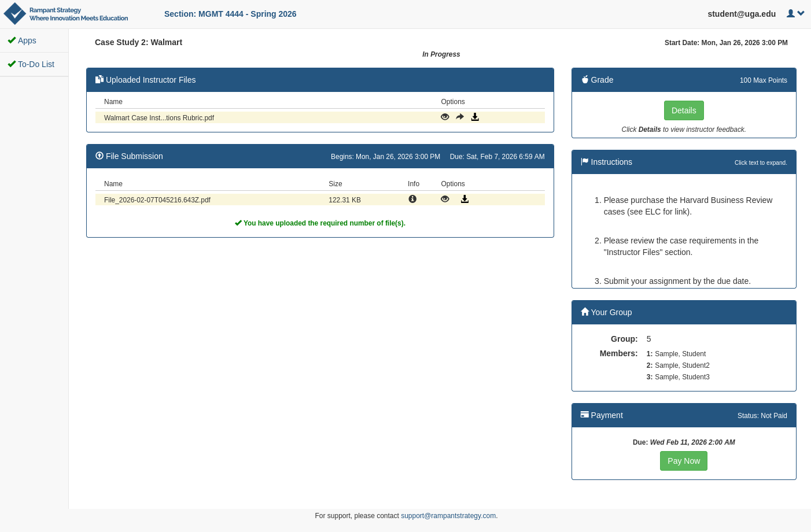Click the files icon on Uploaded Instructor Files
This screenshot has width=811, height=532.
pyautogui.click(x=99, y=79)
